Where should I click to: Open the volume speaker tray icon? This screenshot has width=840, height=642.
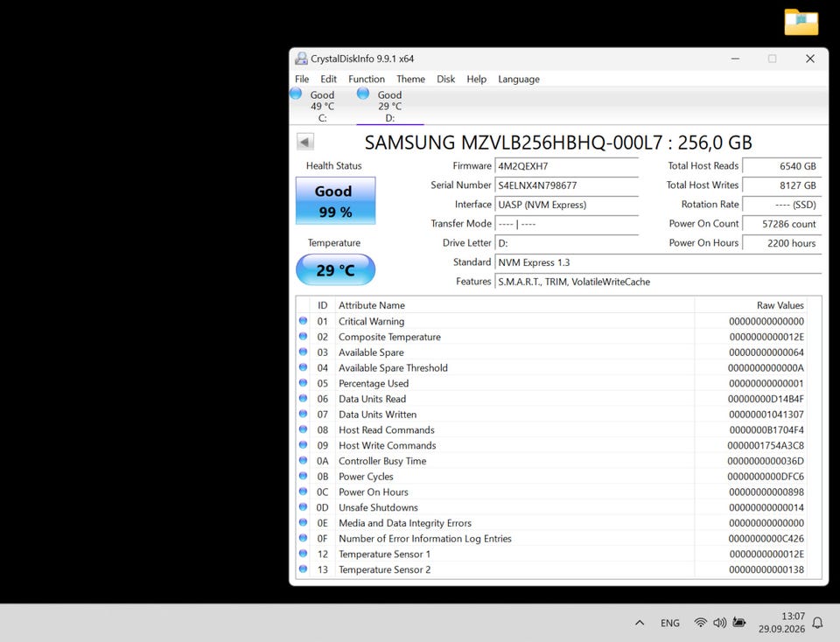pos(719,622)
